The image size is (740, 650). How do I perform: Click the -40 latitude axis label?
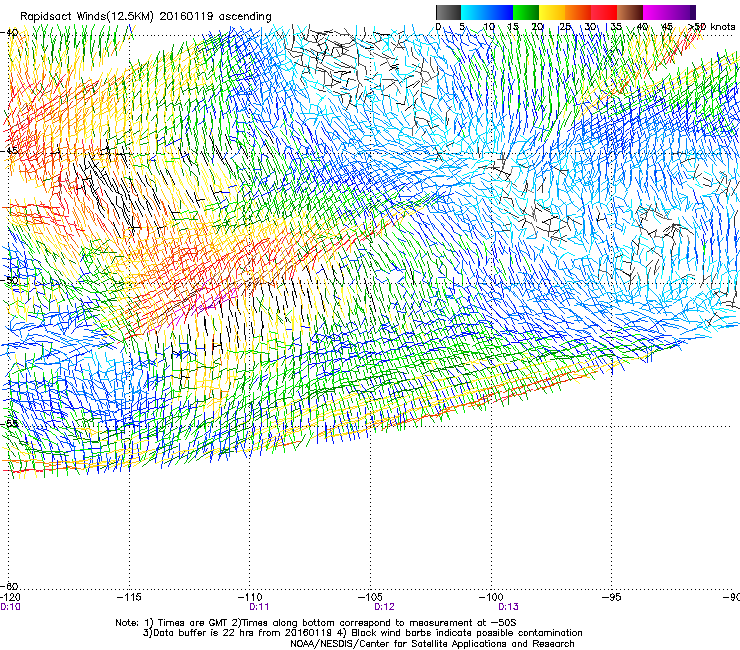(9, 32)
